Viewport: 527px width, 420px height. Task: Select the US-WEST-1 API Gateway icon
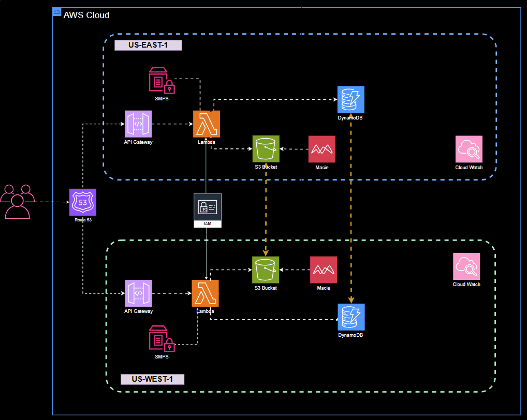[138, 293]
